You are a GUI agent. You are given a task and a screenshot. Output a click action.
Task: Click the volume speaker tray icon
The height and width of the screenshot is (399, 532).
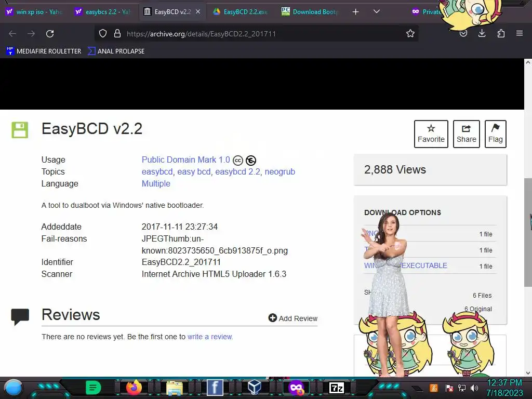(474, 388)
